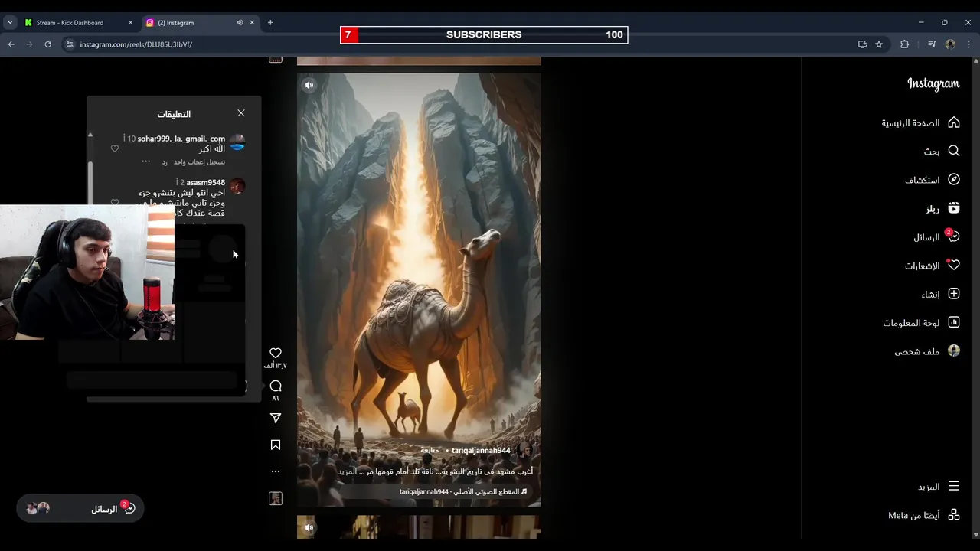Viewport: 980px width, 551px height.
Task: Close the comments (التعليقات) panel
Action: point(241,113)
